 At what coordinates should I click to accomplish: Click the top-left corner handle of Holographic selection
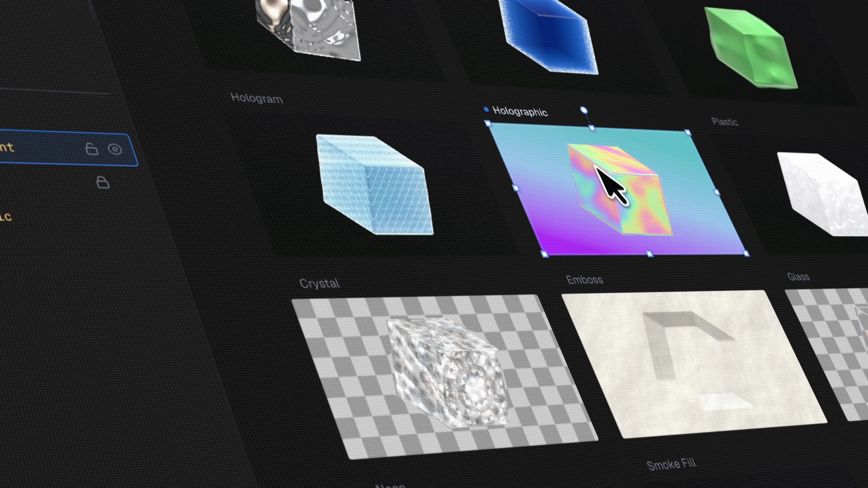tap(488, 123)
